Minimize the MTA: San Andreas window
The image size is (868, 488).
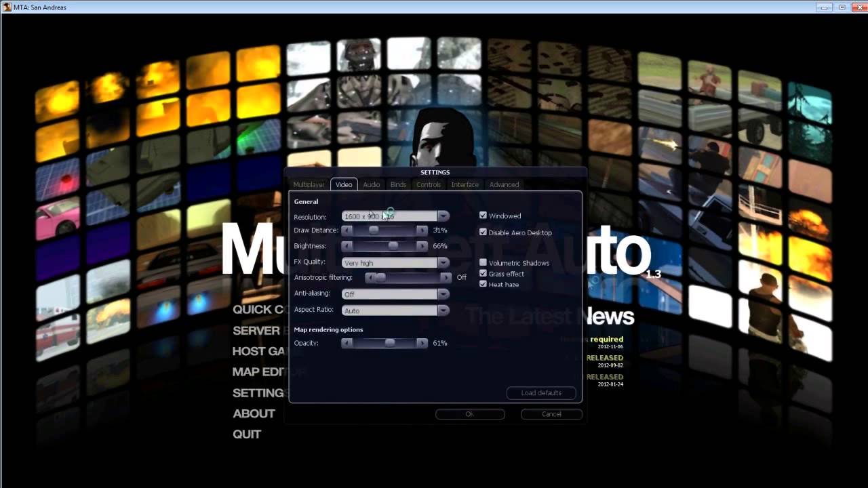coord(825,7)
